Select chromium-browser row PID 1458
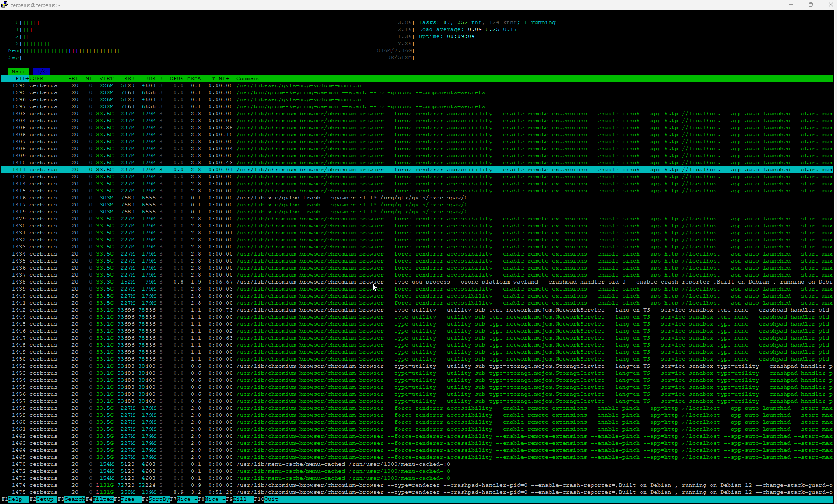 417,408
